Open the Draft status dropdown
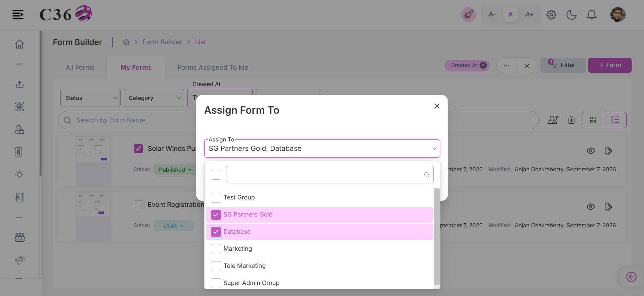 174,226
